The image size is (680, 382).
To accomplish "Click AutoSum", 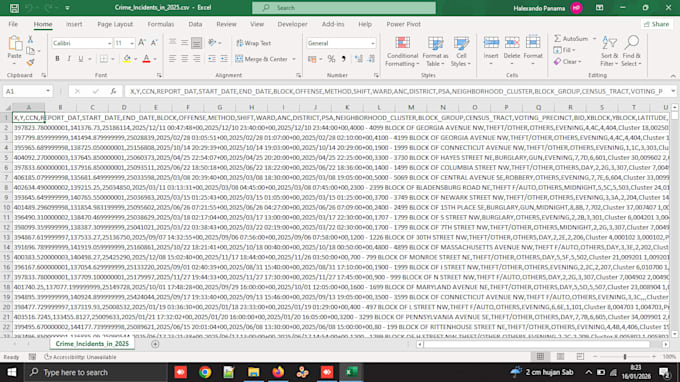I will [571, 39].
